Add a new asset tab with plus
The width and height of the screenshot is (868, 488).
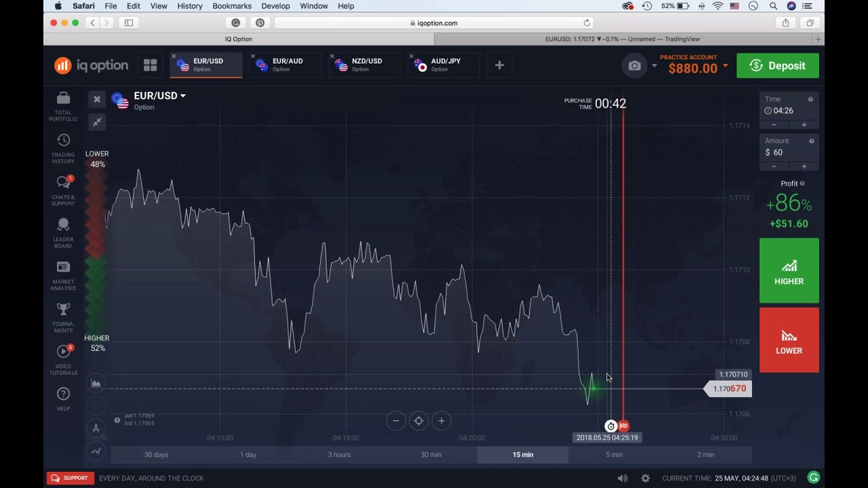pyautogui.click(x=499, y=65)
